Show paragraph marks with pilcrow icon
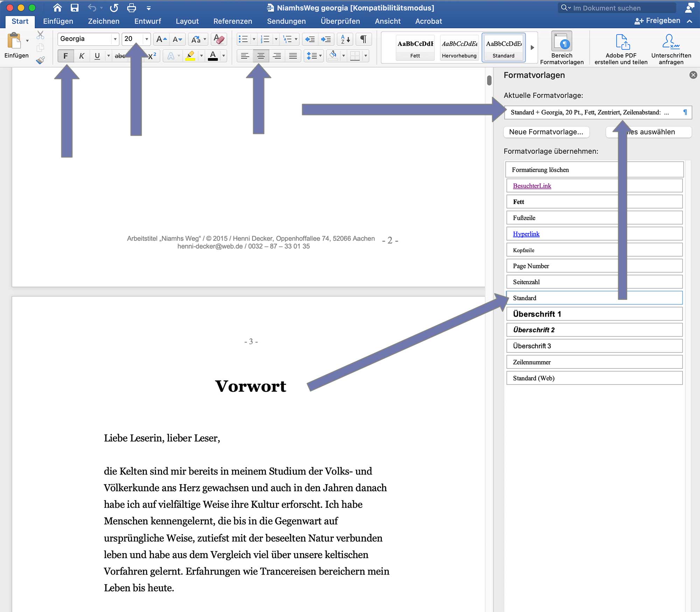The height and width of the screenshot is (612, 700). pyautogui.click(x=363, y=39)
